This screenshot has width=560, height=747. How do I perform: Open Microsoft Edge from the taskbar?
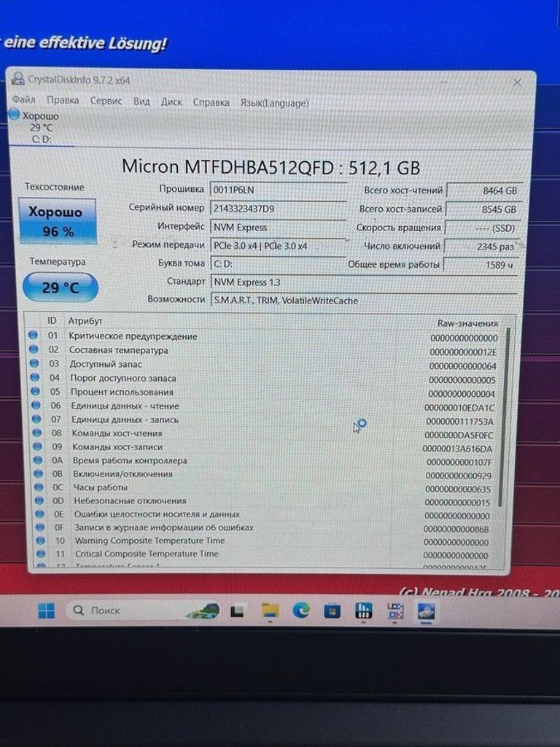click(x=301, y=611)
